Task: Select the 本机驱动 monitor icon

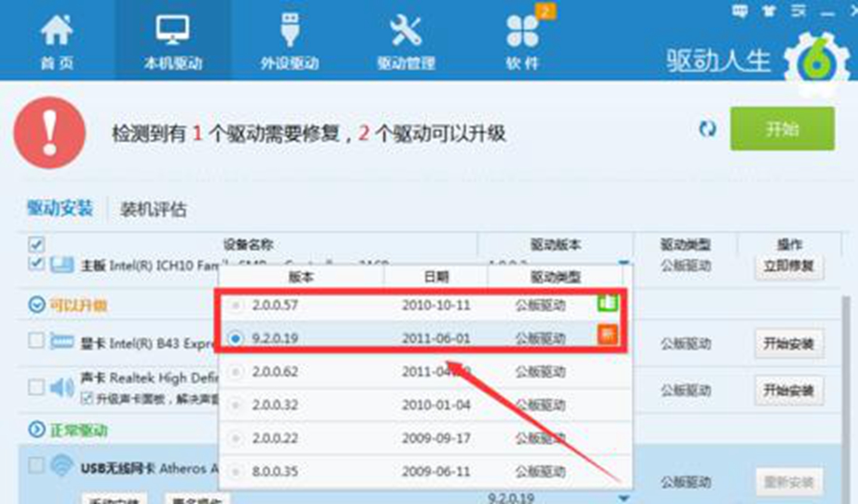Action: [173, 30]
